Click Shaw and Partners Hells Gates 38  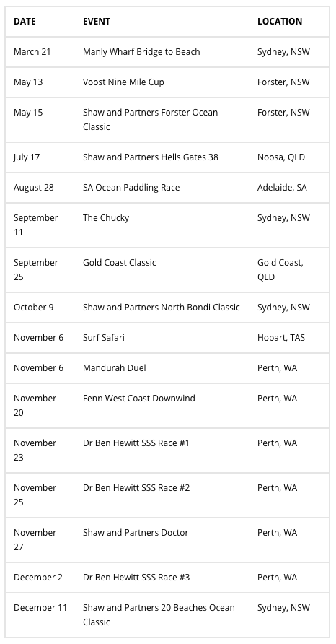[x=151, y=157]
